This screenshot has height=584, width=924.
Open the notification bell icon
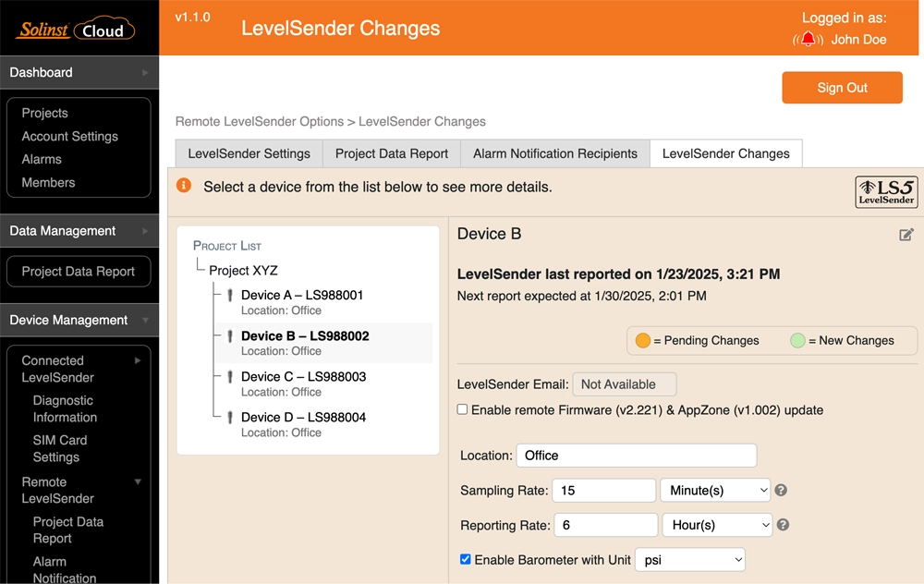pos(808,40)
